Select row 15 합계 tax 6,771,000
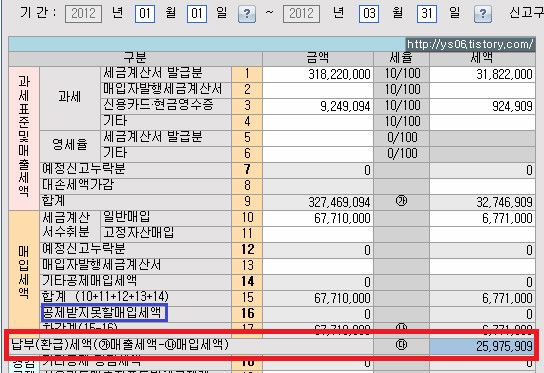The width and height of the screenshot is (544, 373). click(x=482, y=298)
